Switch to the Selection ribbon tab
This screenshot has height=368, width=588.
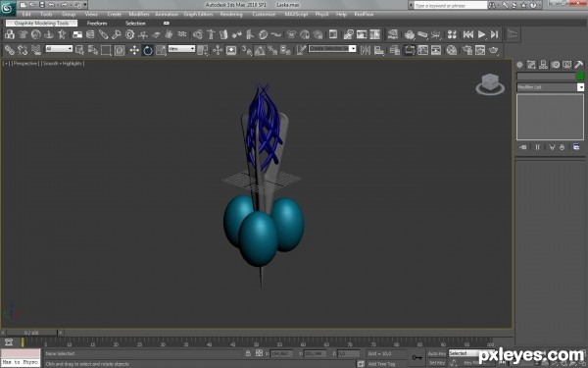(135, 23)
